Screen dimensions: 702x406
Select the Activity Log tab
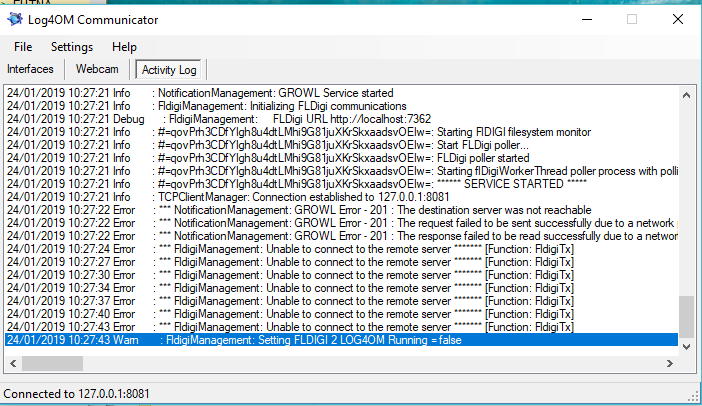[169, 70]
